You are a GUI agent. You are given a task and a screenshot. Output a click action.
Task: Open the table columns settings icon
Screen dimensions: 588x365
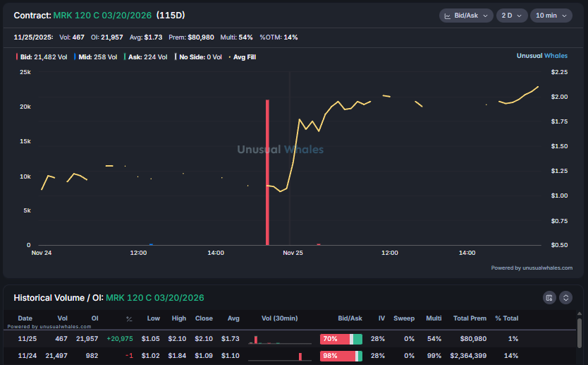coord(550,298)
